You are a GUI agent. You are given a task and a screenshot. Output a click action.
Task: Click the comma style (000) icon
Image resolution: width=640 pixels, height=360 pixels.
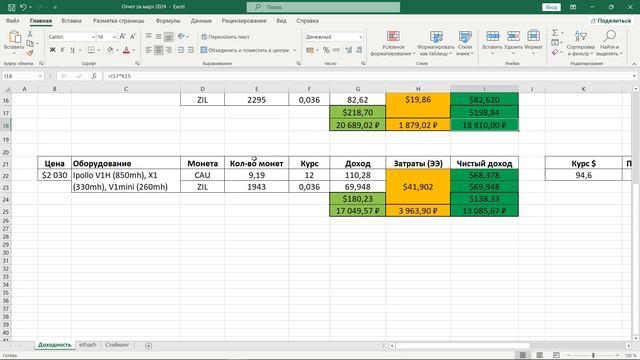coord(336,50)
